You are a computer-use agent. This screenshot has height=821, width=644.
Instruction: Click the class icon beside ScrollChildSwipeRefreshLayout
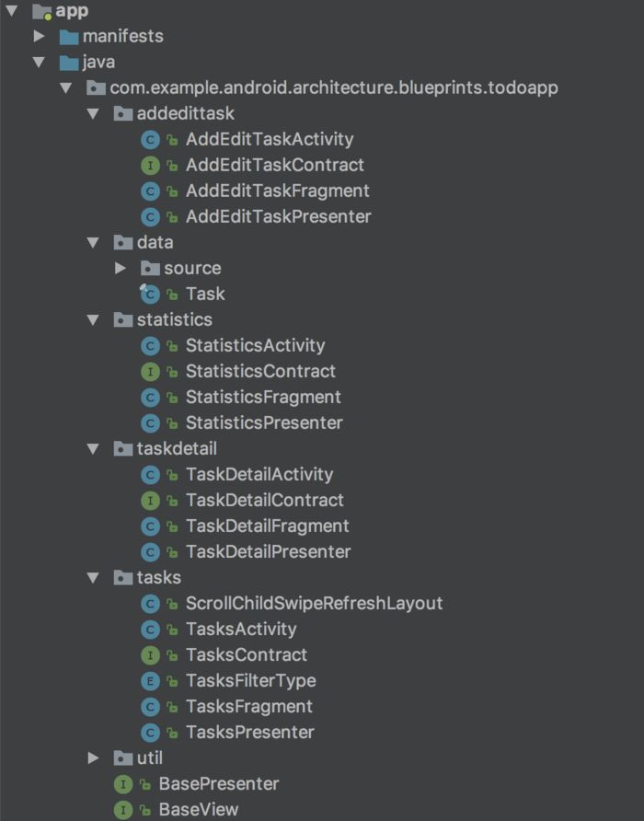150,604
